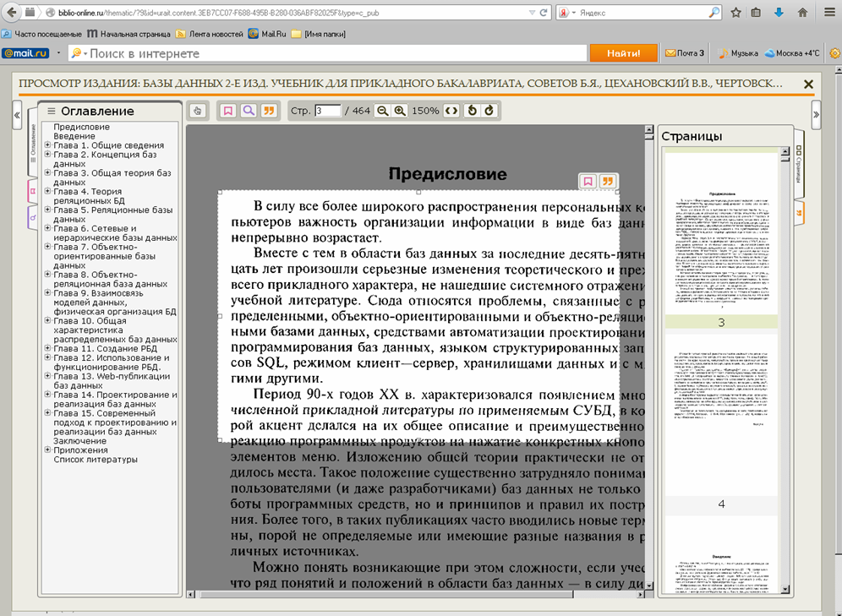Open browser downloads arrow

[779, 13]
